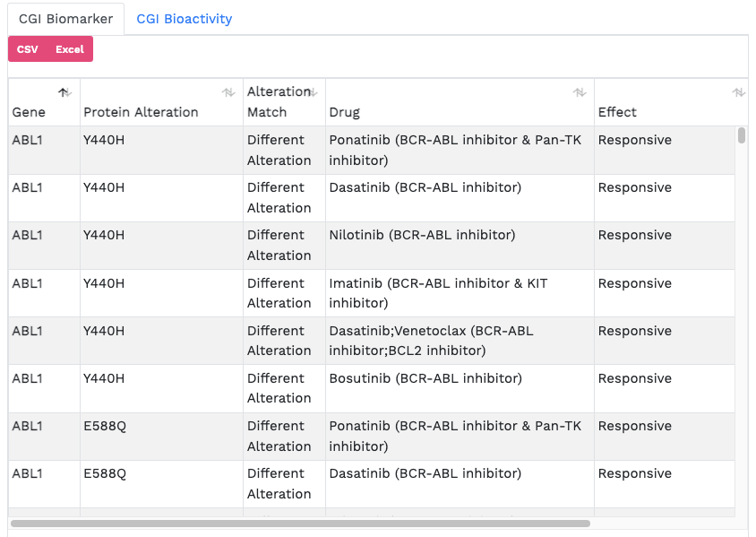Click the Imatinib BCR-ABL inhibitor cell
The image size is (756, 537).
[438, 293]
